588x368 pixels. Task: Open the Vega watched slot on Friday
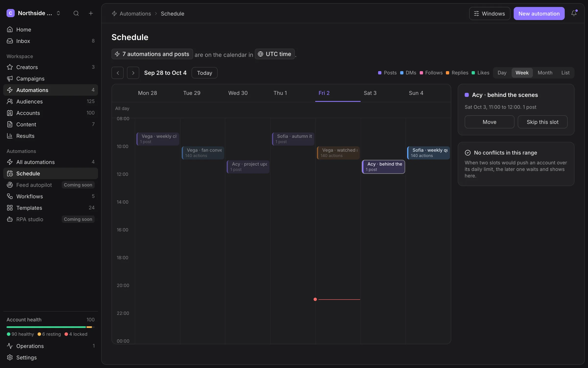coord(338,153)
